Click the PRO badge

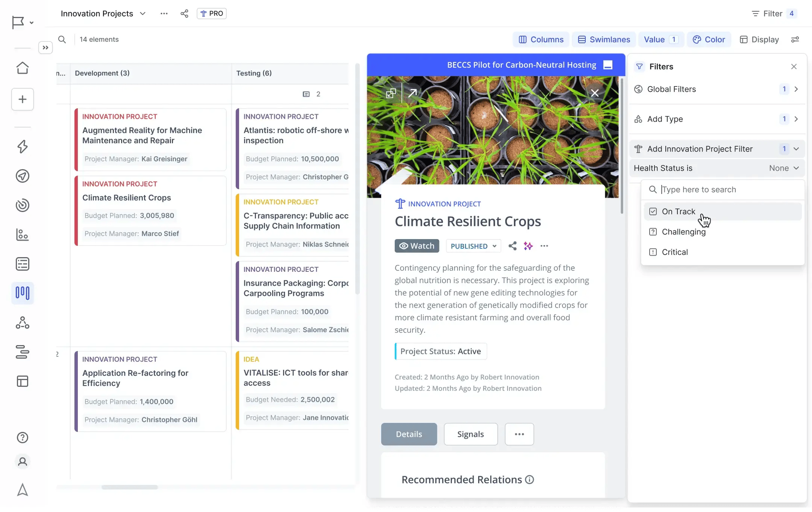[x=212, y=14]
